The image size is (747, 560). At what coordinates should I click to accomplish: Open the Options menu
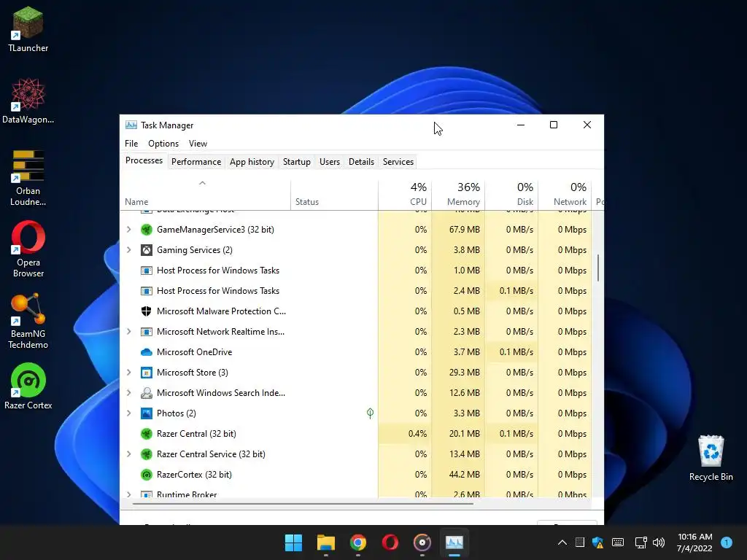tap(163, 144)
